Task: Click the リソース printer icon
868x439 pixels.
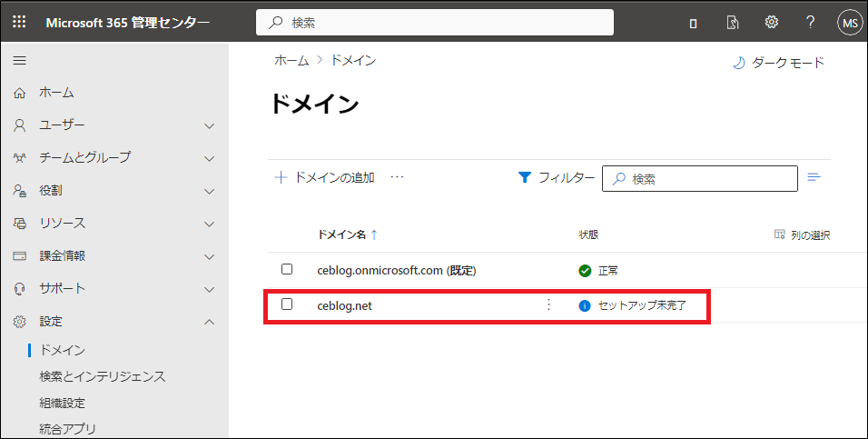Action: tap(19, 224)
